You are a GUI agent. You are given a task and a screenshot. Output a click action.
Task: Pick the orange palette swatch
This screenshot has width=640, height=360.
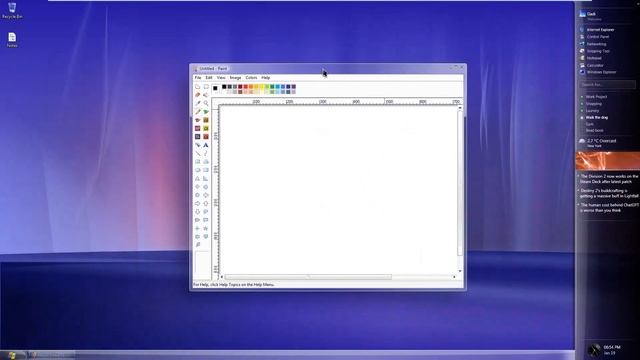coord(251,87)
